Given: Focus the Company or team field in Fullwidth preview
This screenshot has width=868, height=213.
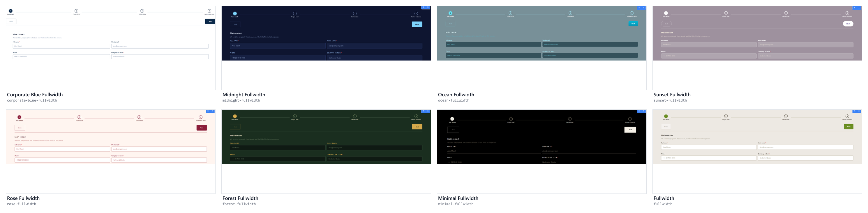Looking at the screenshot, I should tap(806, 158).
